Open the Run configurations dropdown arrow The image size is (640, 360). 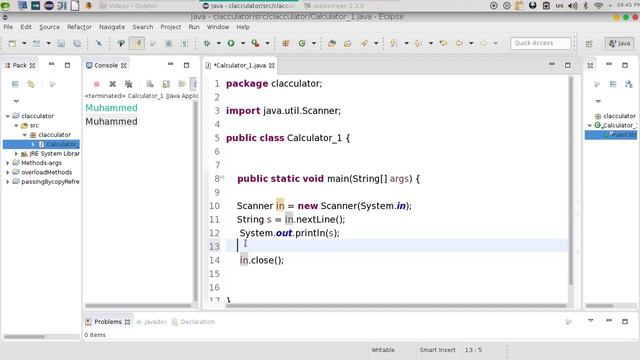pyautogui.click(x=243, y=43)
